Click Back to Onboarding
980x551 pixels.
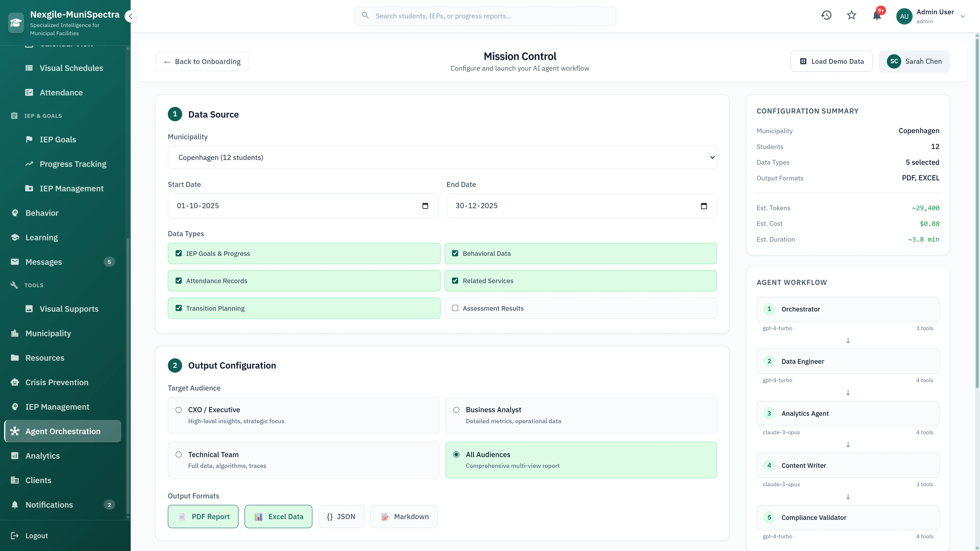click(x=202, y=61)
